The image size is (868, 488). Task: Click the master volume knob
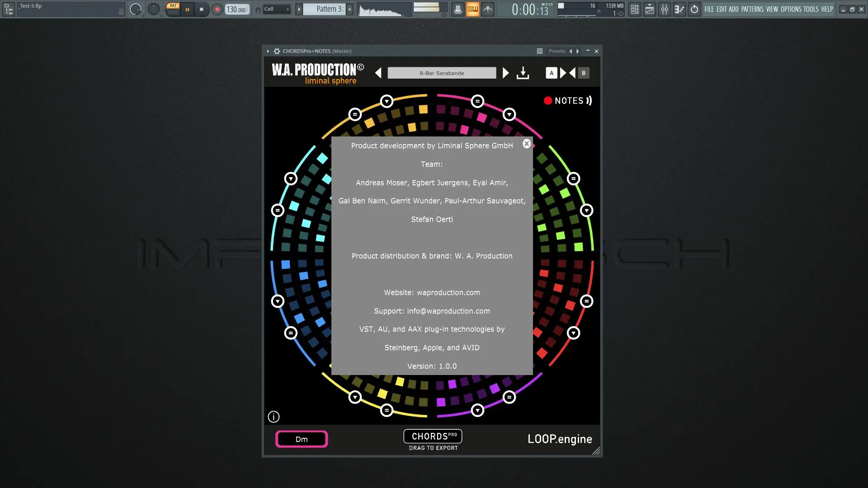click(x=136, y=9)
